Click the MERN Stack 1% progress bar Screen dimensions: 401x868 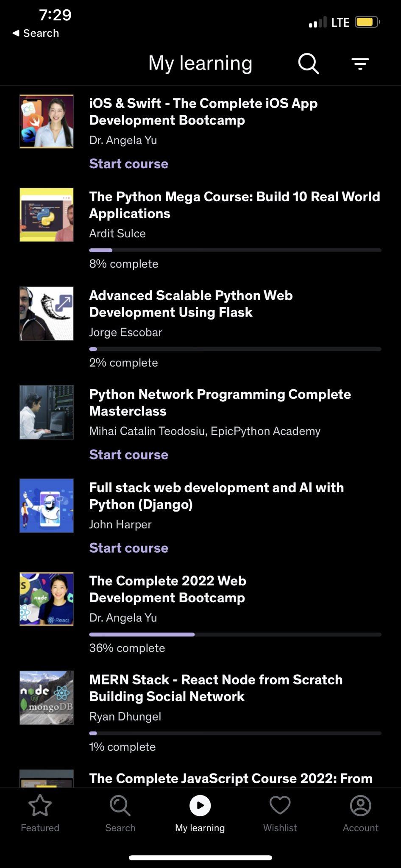[235, 733]
